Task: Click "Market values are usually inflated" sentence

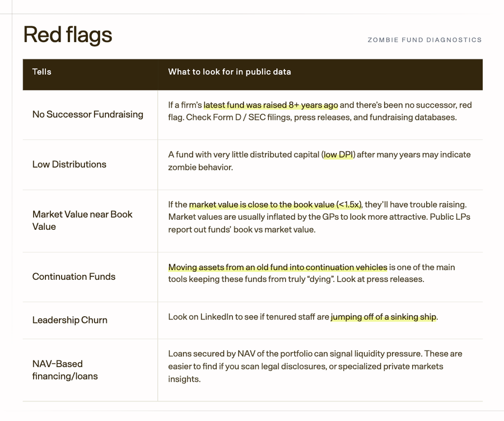Action: pos(298,216)
